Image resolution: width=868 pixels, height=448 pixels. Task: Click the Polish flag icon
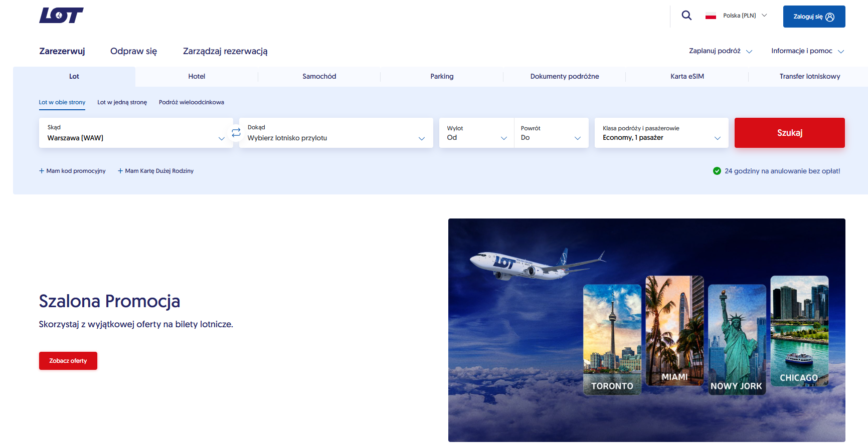click(x=711, y=16)
